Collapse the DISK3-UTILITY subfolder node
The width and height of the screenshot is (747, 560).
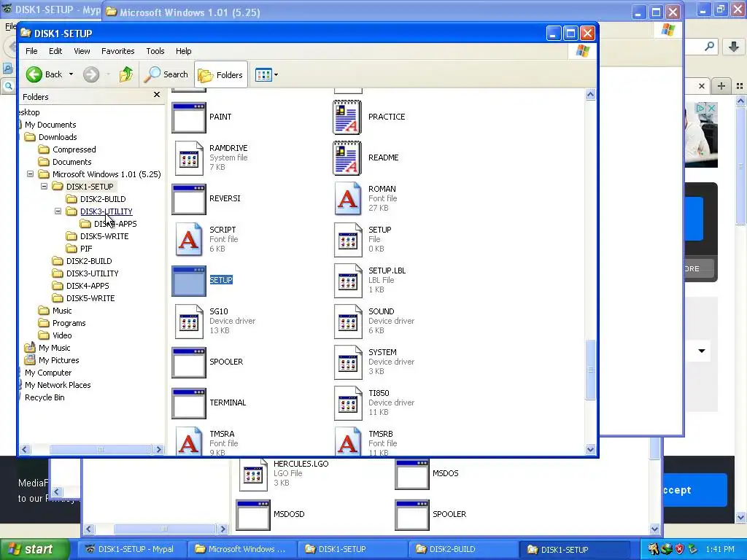click(58, 211)
